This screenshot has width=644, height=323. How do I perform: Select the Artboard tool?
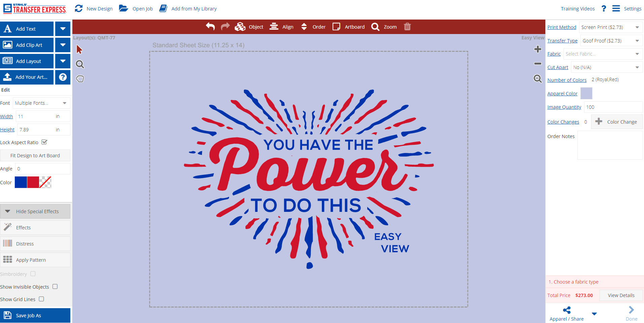(348, 27)
